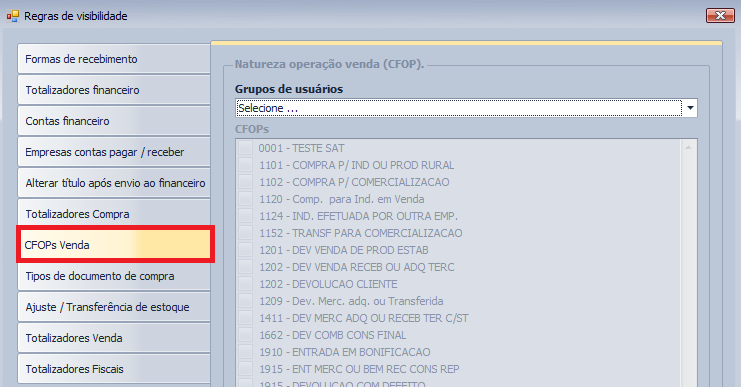Screen dimensions: 741x387
Task: Open the Totalizadores Venda tab
Action: [x=114, y=338]
